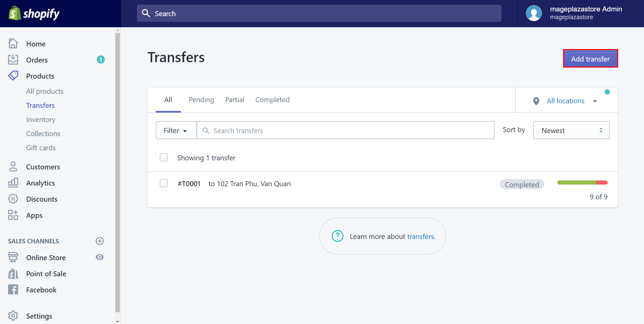Viewport: 644px width, 324px height.
Task: Click the Products tag icon
Action: click(13, 76)
